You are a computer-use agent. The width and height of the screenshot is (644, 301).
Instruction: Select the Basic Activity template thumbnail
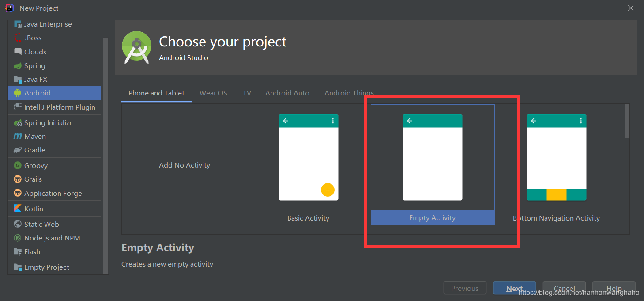coord(309,157)
